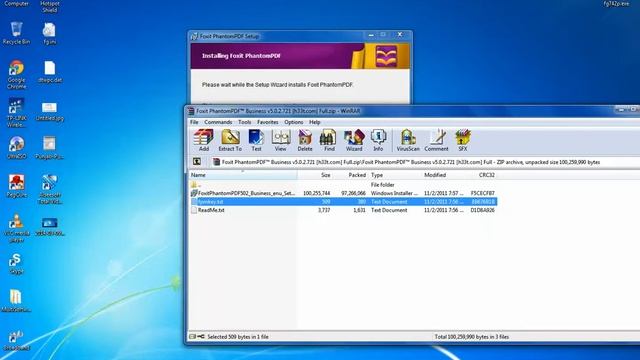This screenshot has width=640, height=360.
Task: Open the Help menu
Action: point(315,122)
